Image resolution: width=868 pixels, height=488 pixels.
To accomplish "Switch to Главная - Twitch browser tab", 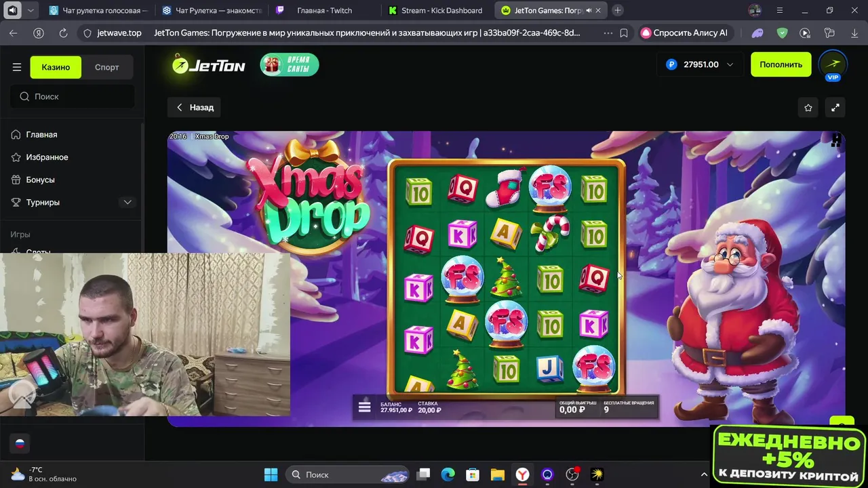I will (324, 10).
